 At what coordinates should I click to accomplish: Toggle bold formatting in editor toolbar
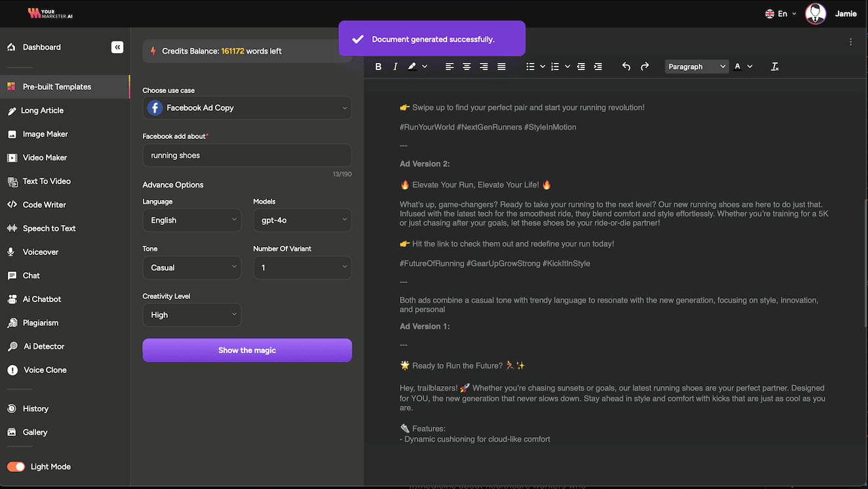click(x=378, y=66)
